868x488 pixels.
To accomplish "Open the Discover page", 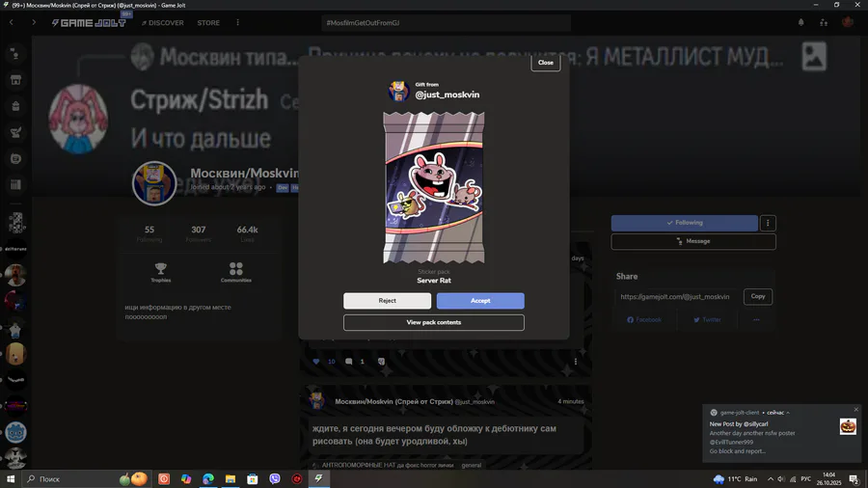I will 162,23.
